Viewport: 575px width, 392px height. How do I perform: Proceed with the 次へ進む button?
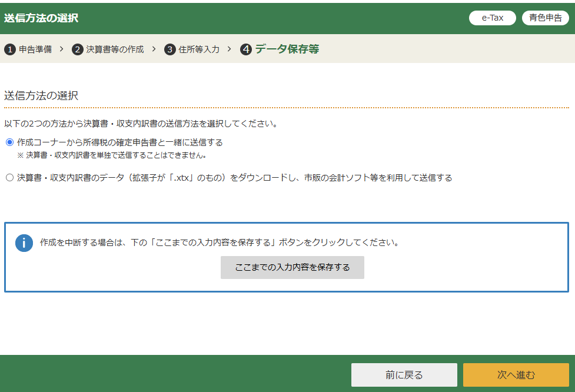click(516, 375)
